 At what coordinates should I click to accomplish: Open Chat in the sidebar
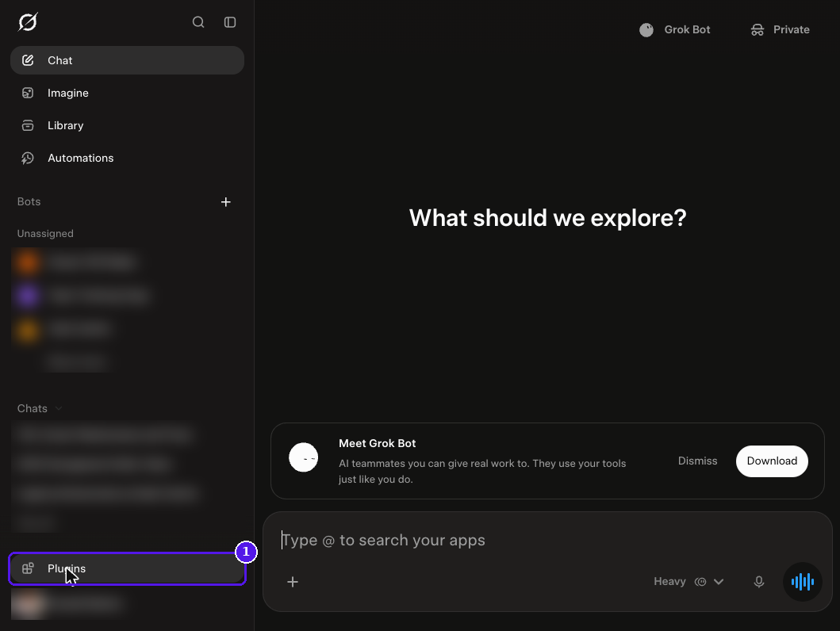point(127,60)
